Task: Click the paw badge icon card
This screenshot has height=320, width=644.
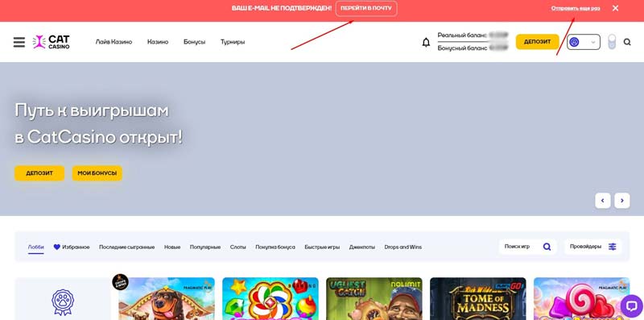Action: click(x=63, y=299)
